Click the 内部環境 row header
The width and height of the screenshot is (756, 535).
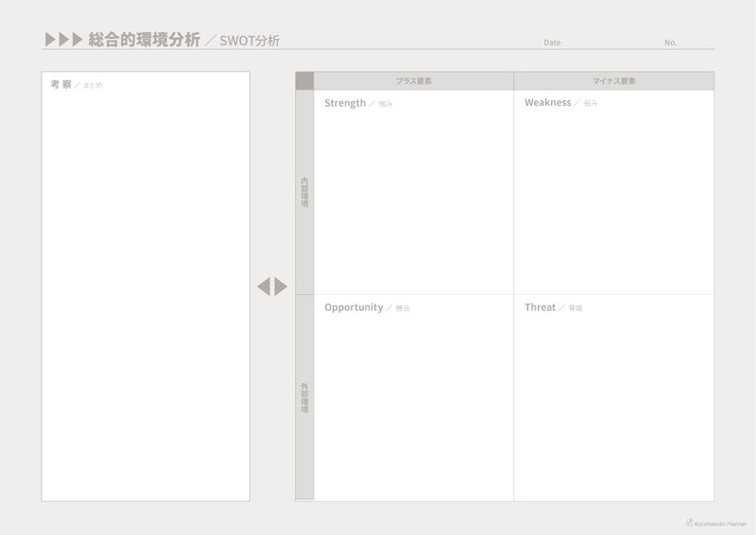click(304, 192)
